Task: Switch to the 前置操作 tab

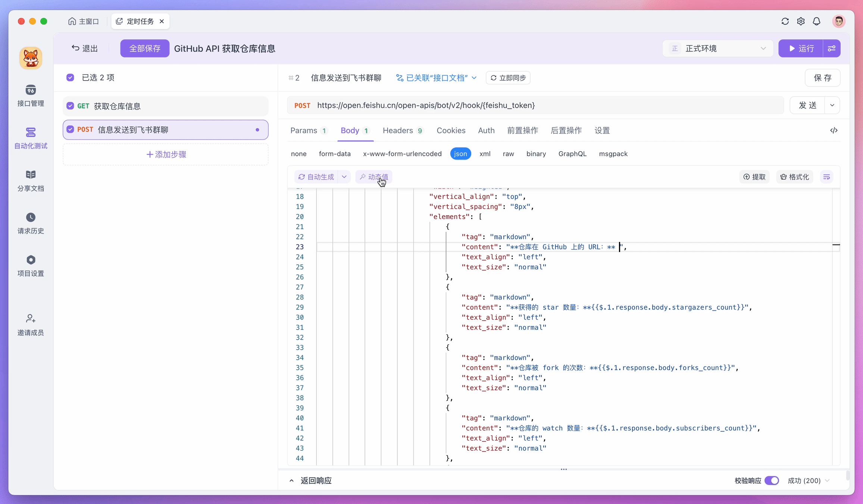Action: tap(522, 130)
